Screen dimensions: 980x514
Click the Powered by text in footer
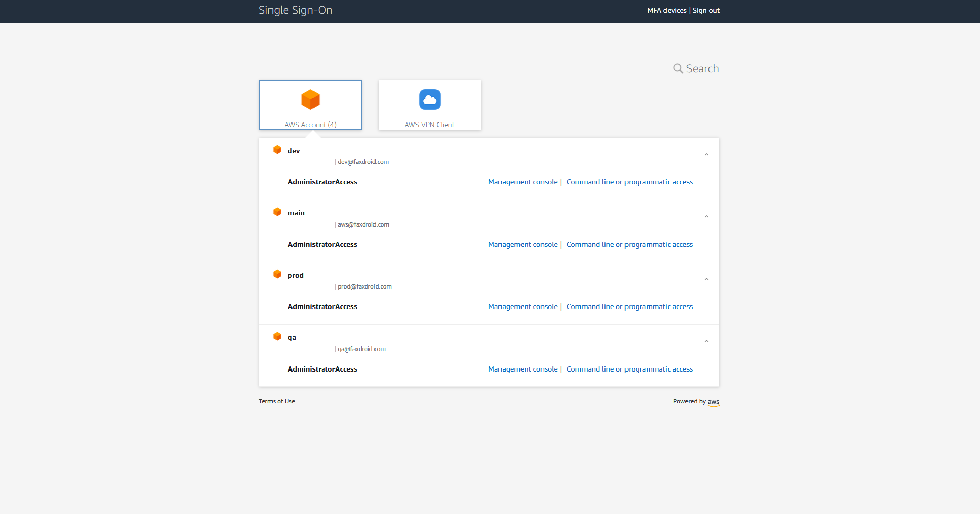690,401
